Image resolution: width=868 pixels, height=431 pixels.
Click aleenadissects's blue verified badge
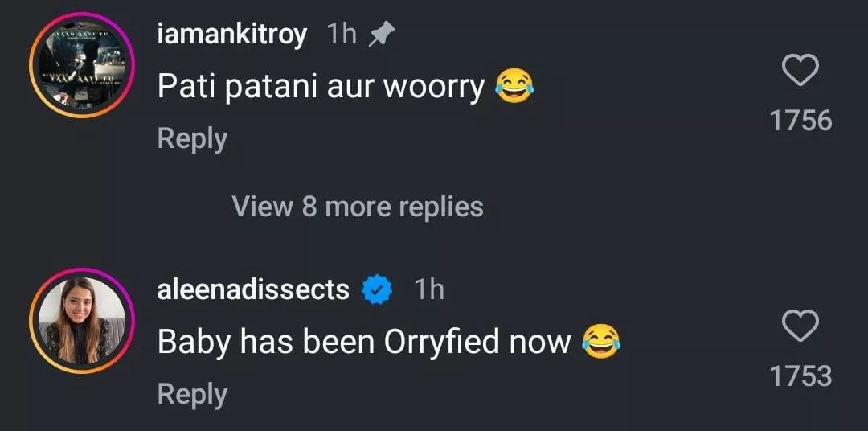coord(376,289)
